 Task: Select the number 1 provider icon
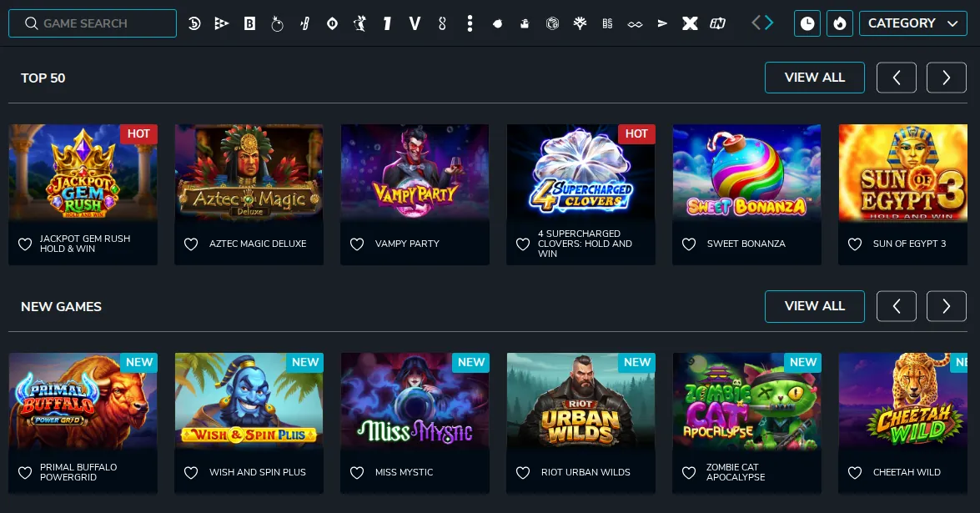(388, 23)
